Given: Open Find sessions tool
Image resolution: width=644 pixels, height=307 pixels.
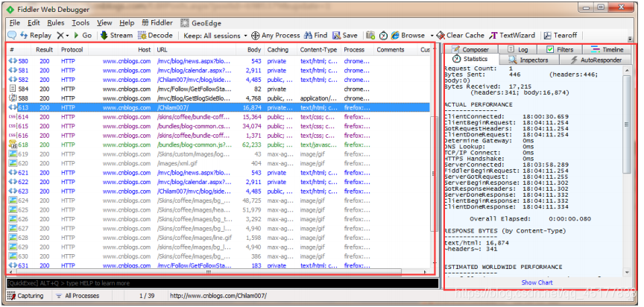Looking at the screenshot, I should [315, 35].
